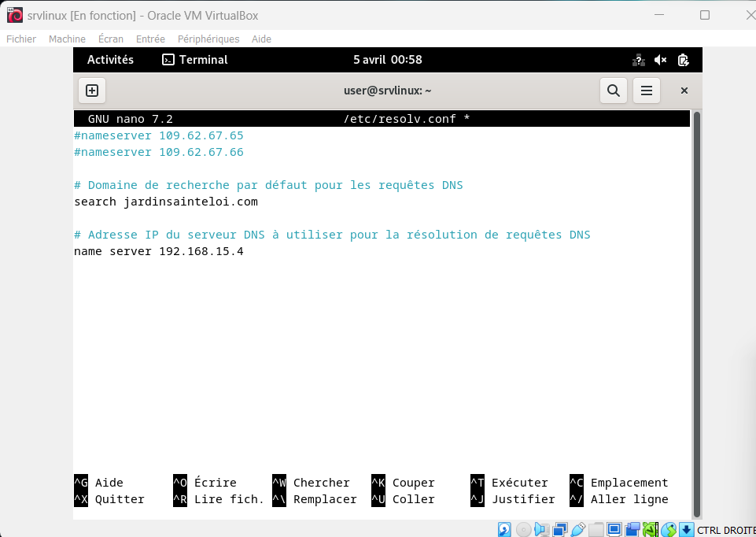
Task: Open a new terminal tab with plus button
Action: point(92,91)
